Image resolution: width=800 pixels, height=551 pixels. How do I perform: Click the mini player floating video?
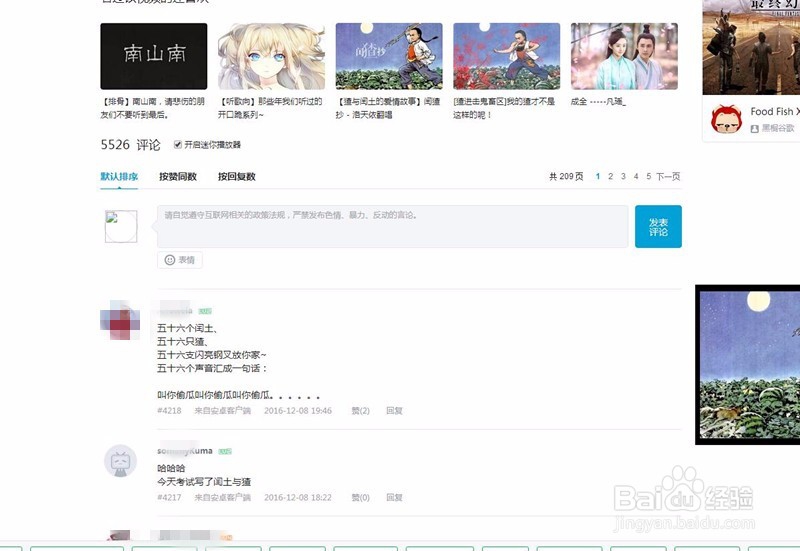pyautogui.click(x=748, y=365)
